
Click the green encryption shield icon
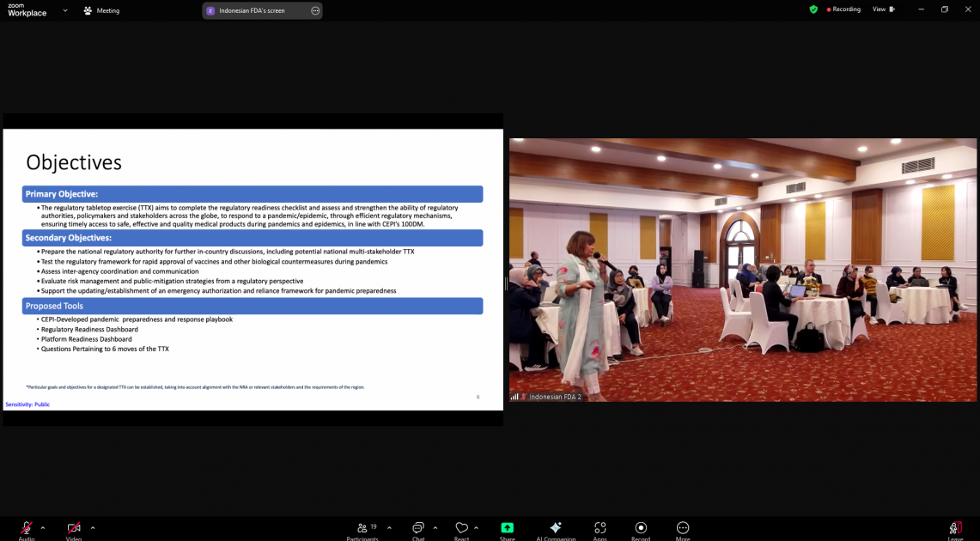813,9
